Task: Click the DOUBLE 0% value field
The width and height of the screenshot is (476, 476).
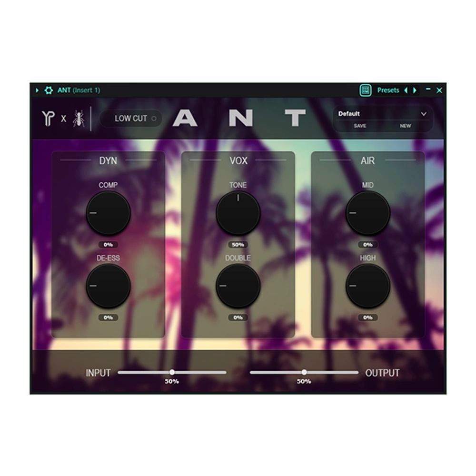Action: (x=238, y=317)
